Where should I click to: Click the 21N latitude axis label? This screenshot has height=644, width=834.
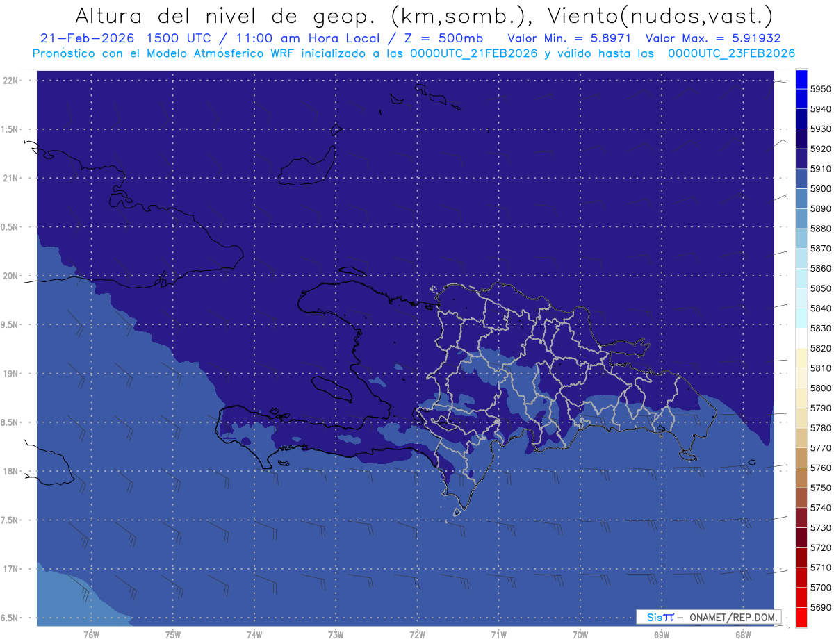pyautogui.click(x=10, y=178)
